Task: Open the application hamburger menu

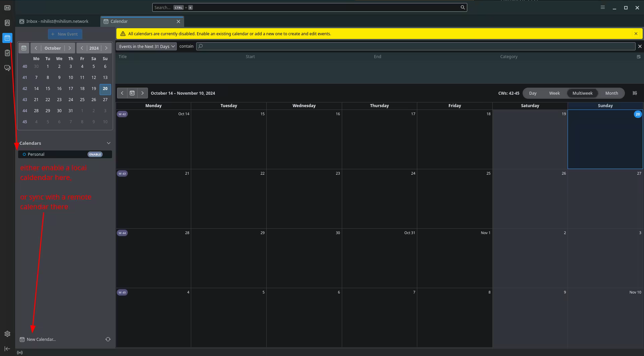Action: click(x=602, y=7)
